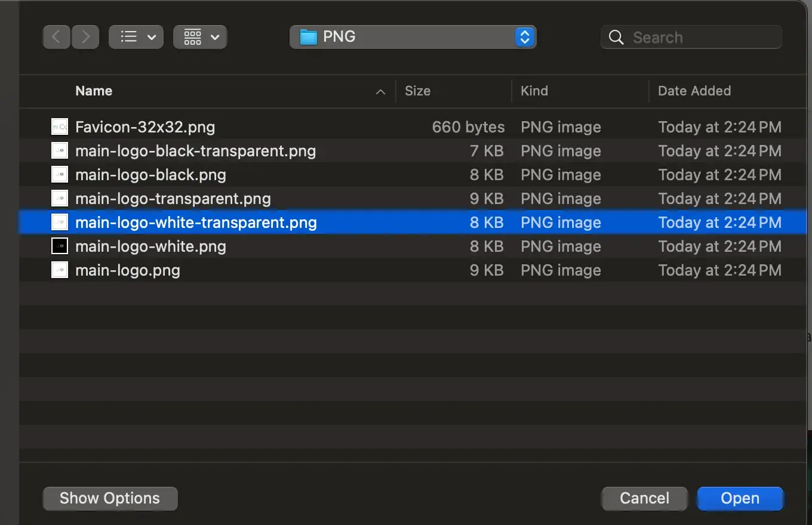Select main-logo-black-transparent.png file

(x=195, y=151)
